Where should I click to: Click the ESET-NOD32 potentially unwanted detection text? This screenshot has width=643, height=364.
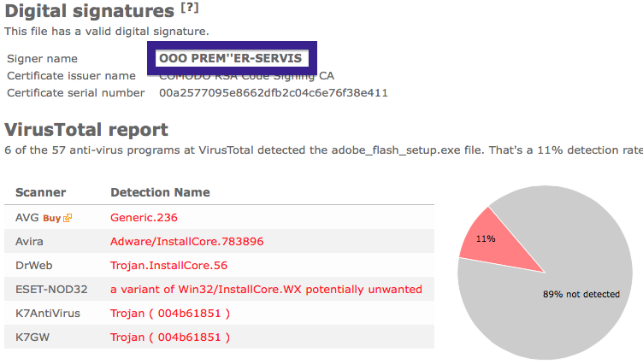[266, 290]
